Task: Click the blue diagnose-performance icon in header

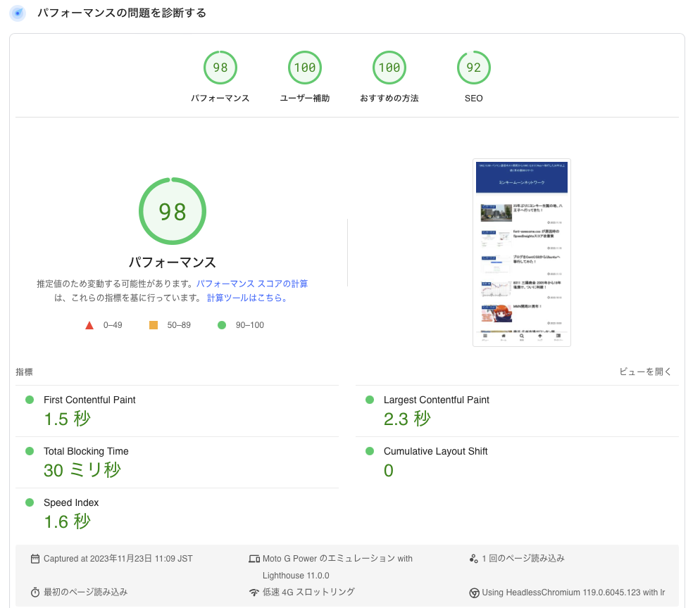Action: point(18,13)
